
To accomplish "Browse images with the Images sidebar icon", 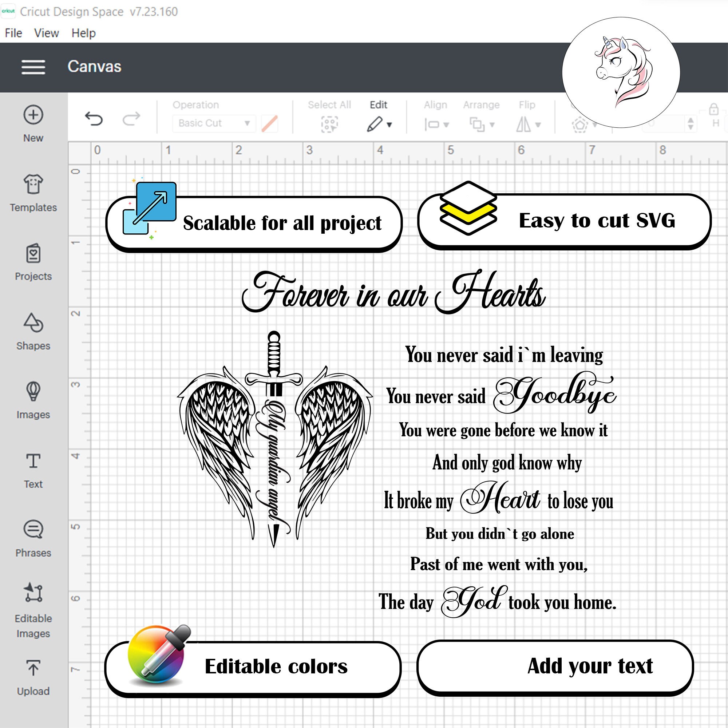I will (x=33, y=393).
